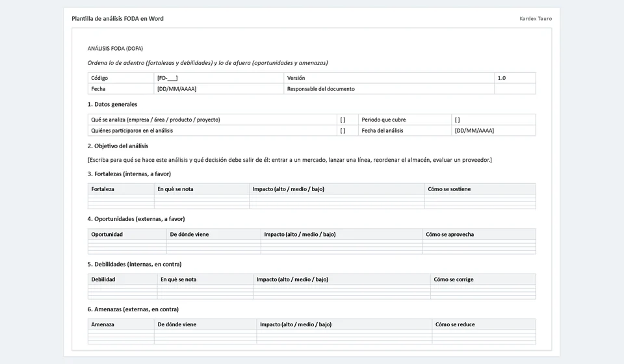The height and width of the screenshot is (364, 624).
Task: Click the 'Quiénes participaron en el análisis' cell
Action: (x=212, y=131)
